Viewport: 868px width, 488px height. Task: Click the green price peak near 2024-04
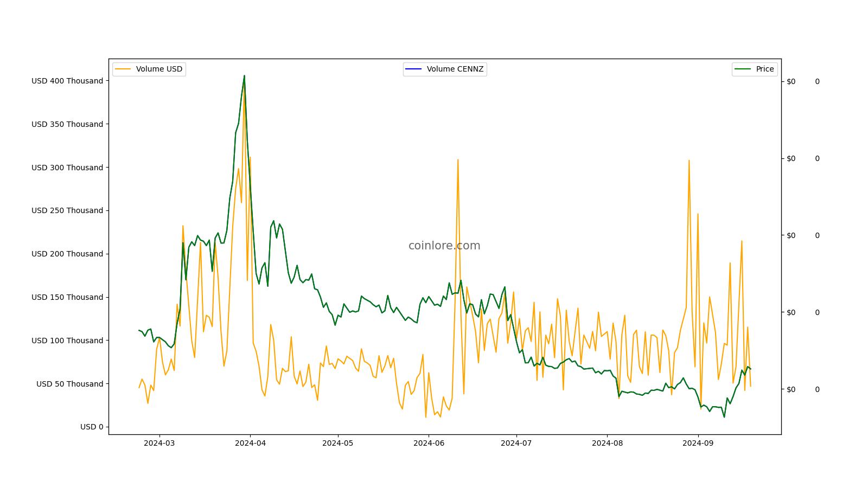click(x=244, y=76)
